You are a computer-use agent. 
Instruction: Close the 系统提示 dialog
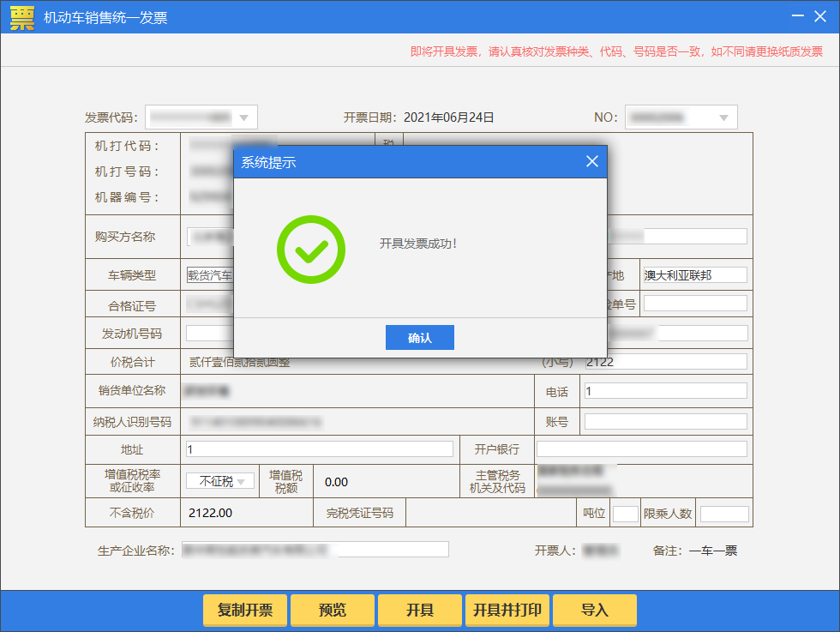[x=591, y=161]
